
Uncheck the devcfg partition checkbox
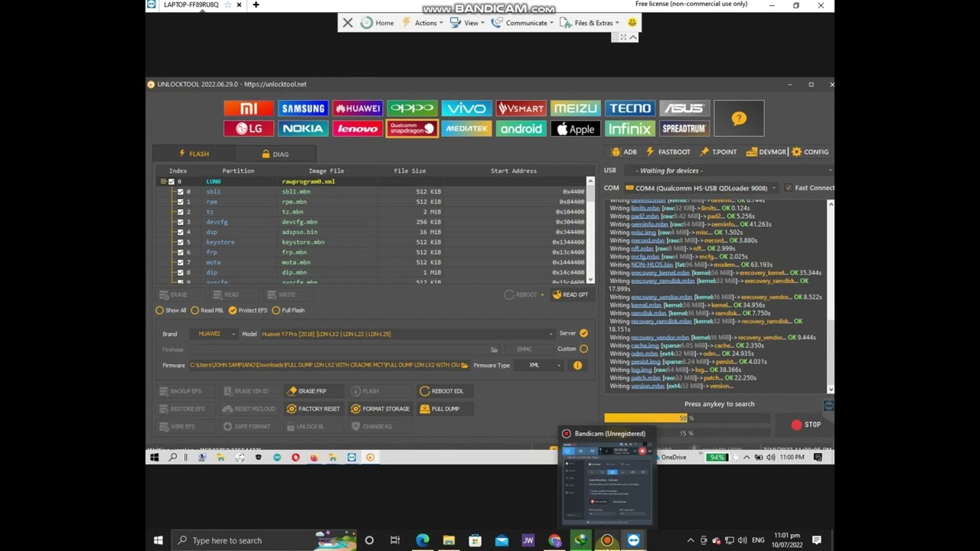180,222
